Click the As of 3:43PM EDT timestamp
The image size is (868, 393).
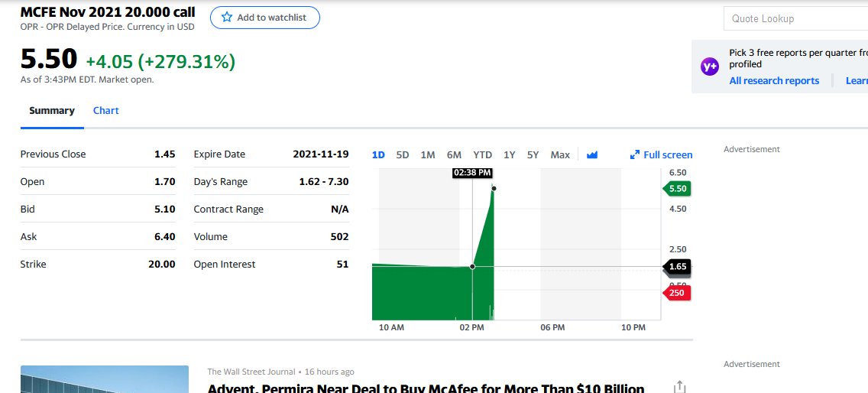[x=87, y=80]
